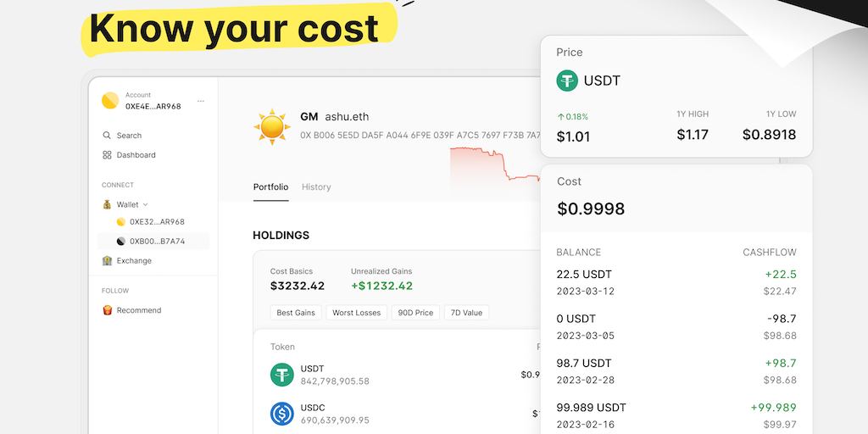Switch to the History tab
This screenshot has width=868, height=434.
316,187
